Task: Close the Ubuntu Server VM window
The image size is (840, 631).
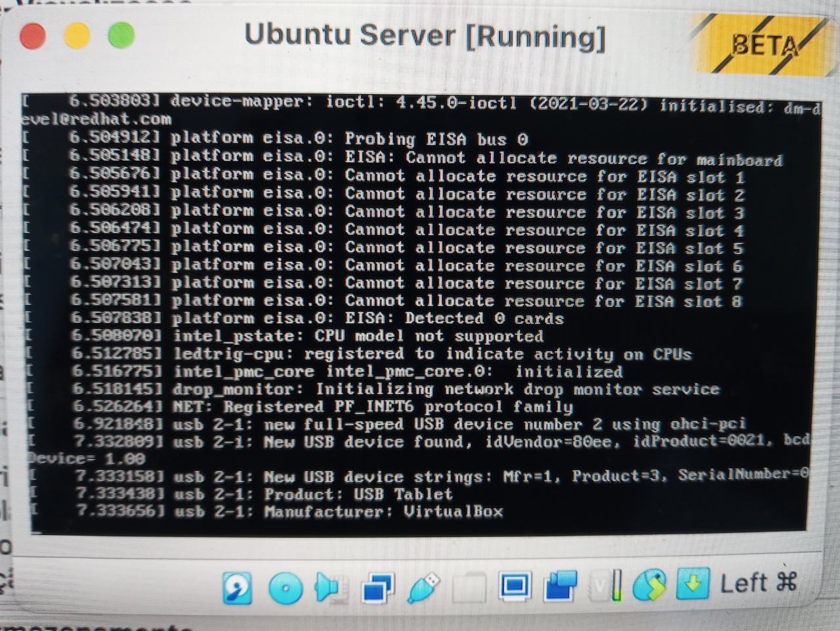Action: [33, 35]
